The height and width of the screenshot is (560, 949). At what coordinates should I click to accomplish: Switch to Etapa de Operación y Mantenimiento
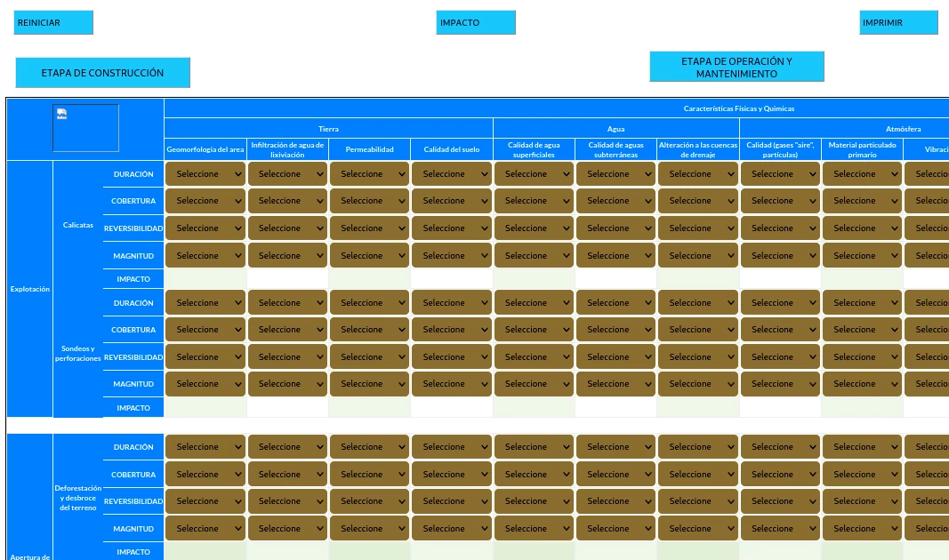click(x=736, y=68)
